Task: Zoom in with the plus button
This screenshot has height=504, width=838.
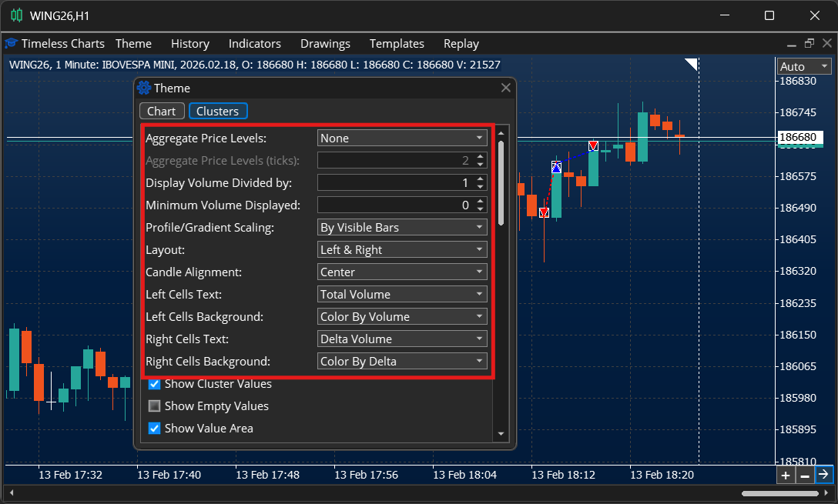Action: coord(785,476)
